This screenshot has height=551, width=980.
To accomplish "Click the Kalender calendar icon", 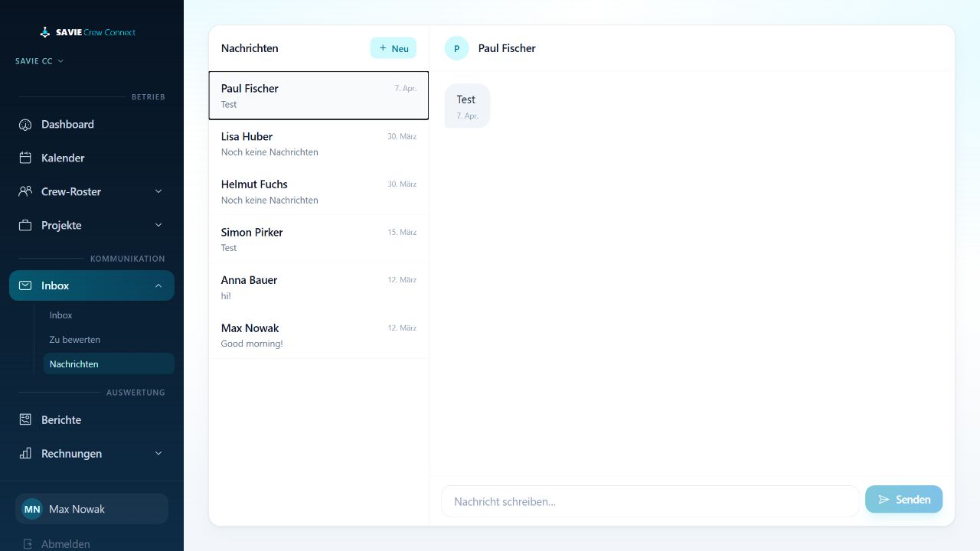I will 25,158.
